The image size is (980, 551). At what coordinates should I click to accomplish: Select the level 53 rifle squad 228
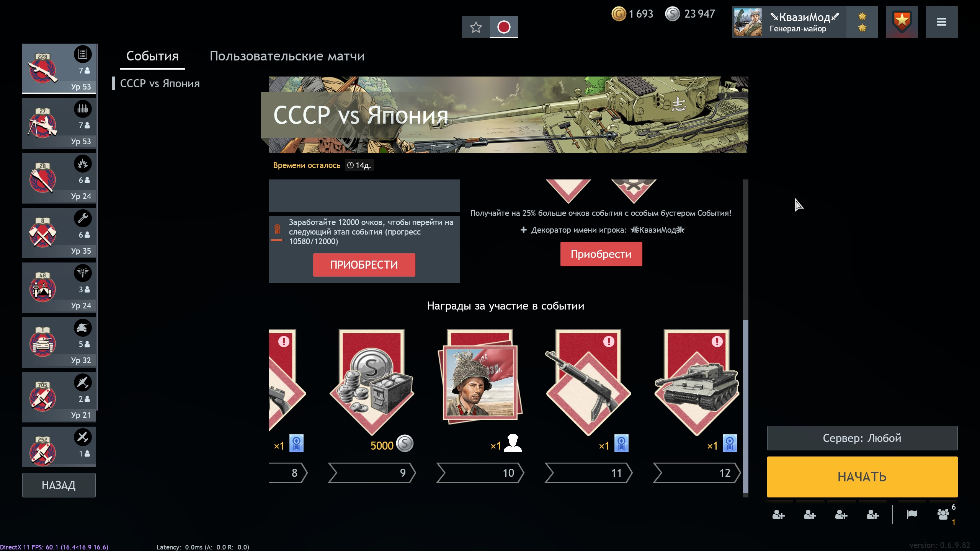[x=59, y=68]
